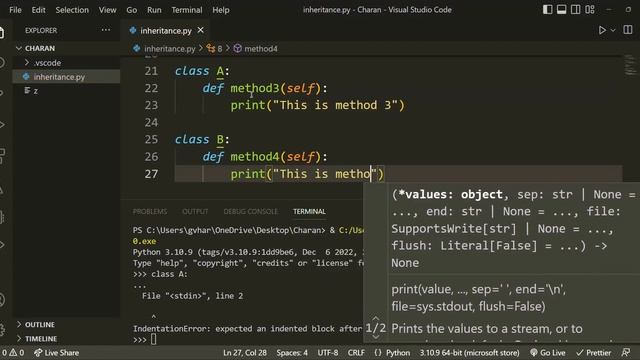
Task: Click EXPLORER title in side bar
Action: (x=41, y=30)
